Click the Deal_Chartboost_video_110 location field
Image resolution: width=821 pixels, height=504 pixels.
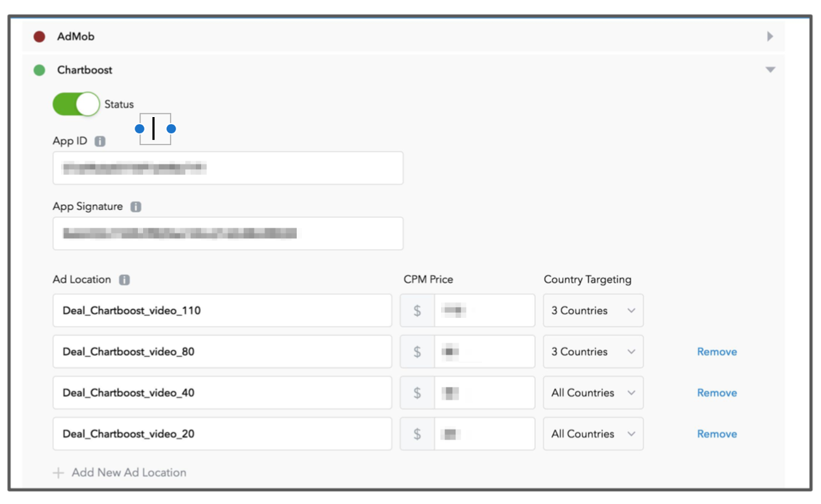[x=222, y=310]
